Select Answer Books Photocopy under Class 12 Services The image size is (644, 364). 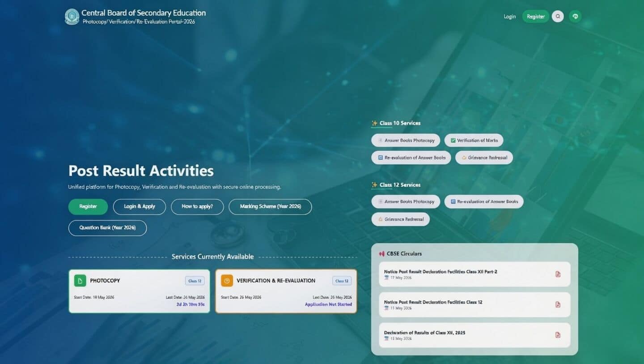click(406, 201)
